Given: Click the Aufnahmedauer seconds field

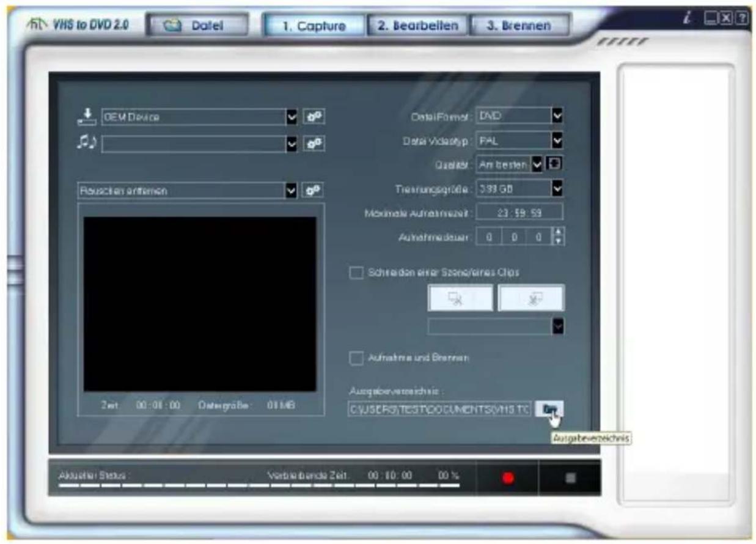Looking at the screenshot, I should click(538, 237).
